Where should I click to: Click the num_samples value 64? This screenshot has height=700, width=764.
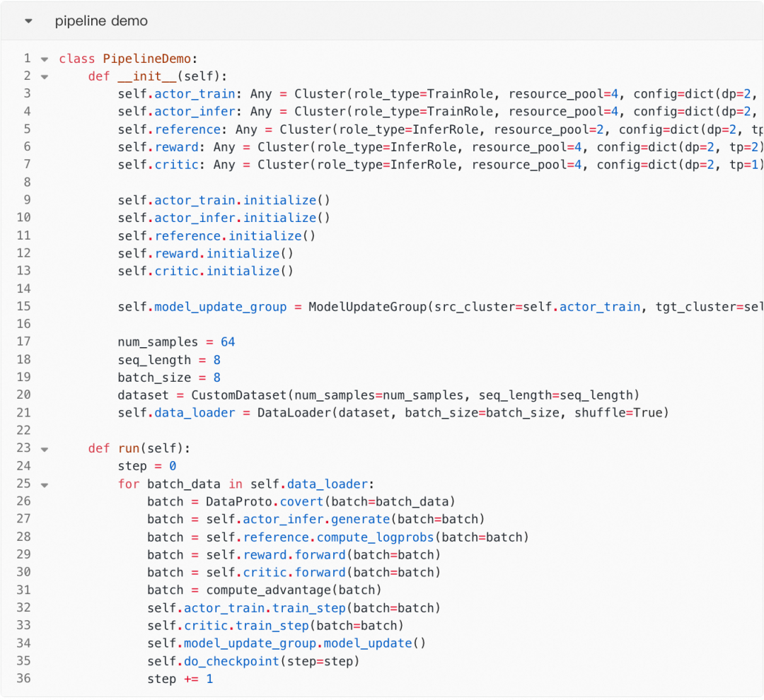228,342
